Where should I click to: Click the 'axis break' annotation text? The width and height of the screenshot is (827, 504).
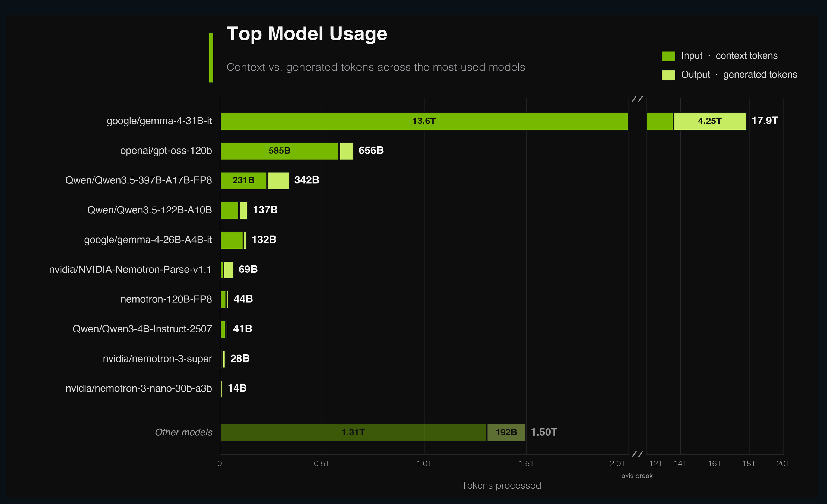(x=637, y=476)
